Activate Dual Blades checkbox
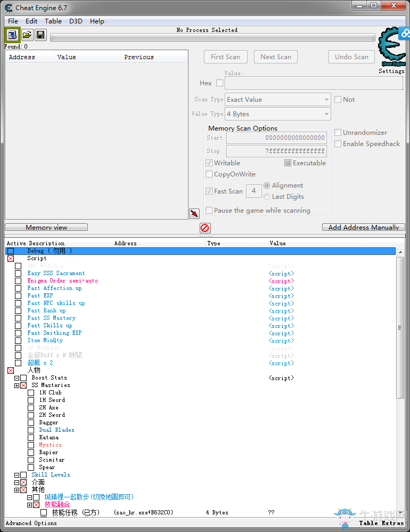410x532 pixels. [31, 430]
